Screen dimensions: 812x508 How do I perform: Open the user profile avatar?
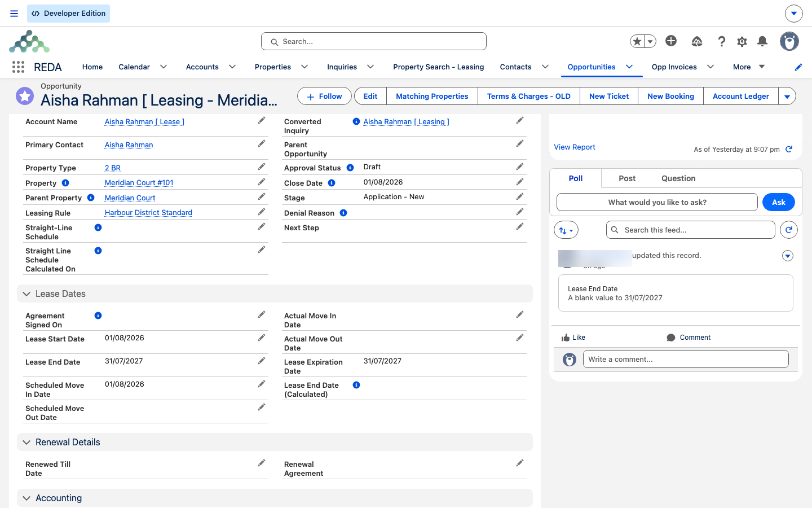click(x=789, y=41)
